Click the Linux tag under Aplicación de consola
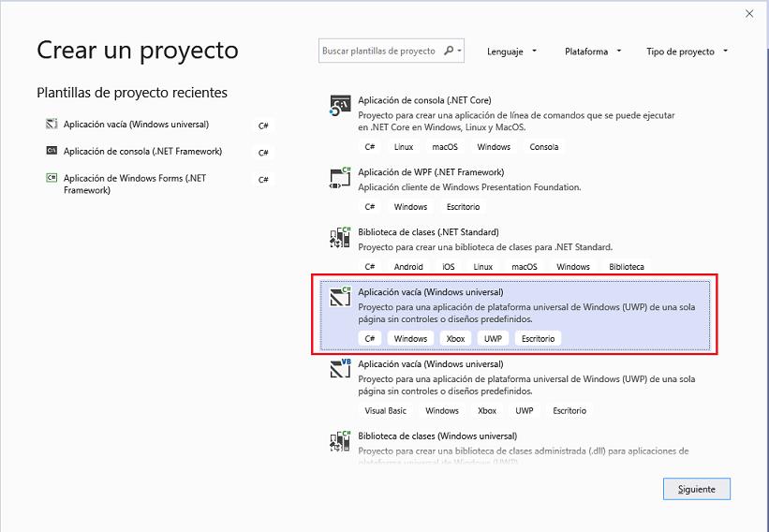 404,147
